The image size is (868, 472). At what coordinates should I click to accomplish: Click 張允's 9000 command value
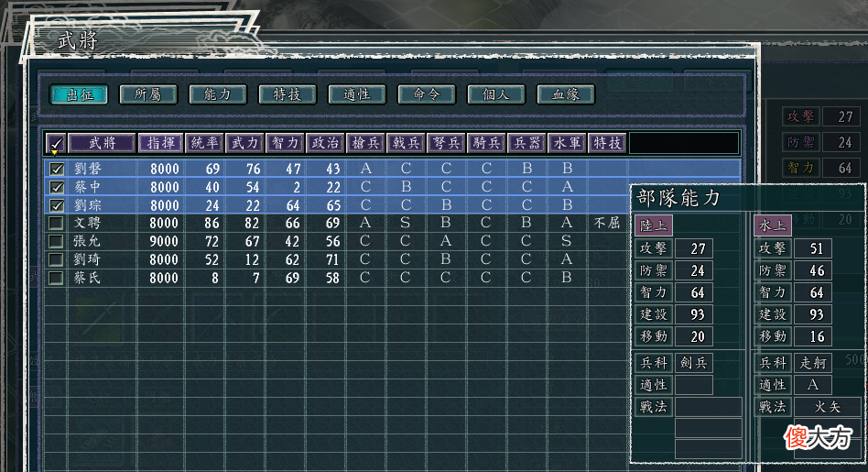[x=164, y=242]
